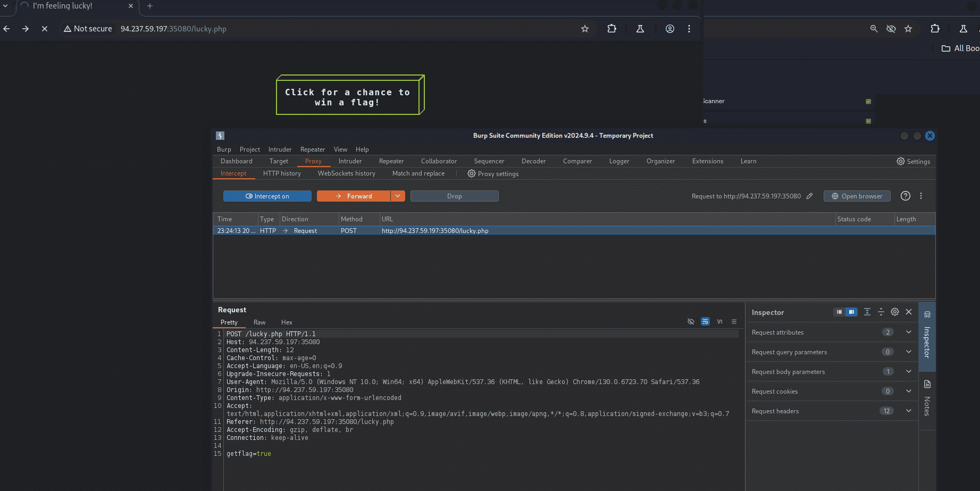The image size is (980, 491).
Task: Open Burp intercept help question mark
Action: pos(906,196)
